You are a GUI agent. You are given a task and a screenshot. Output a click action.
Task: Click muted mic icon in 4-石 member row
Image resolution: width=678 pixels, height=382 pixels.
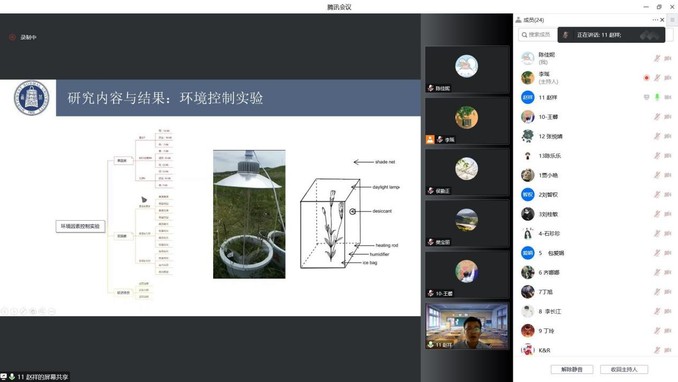coord(657,234)
